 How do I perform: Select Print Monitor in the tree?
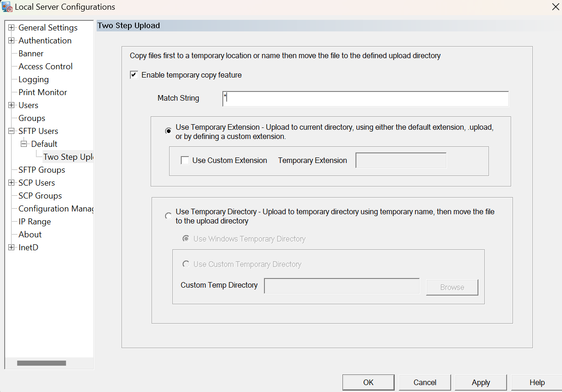click(x=43, y=92)
